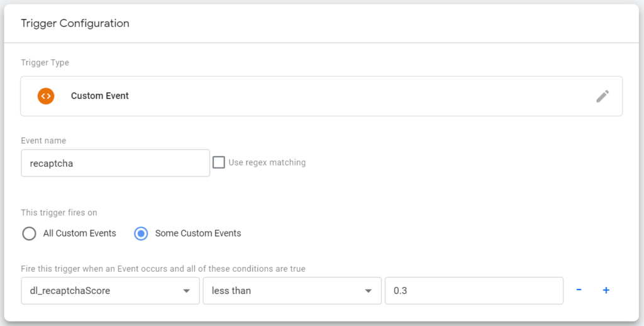Click the This trigger fires on label

pyautogui.click(x=59, y=213)
